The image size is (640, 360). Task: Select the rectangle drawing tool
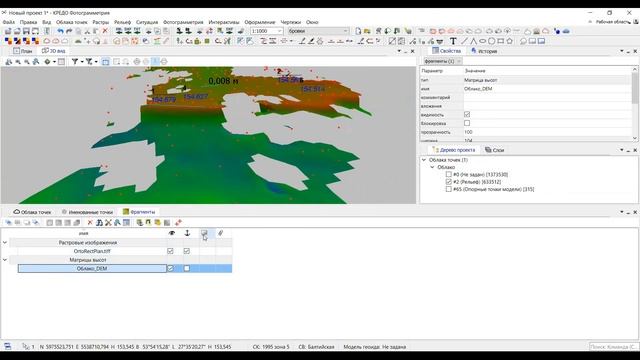pyautogui.click(x=500, y=41)
